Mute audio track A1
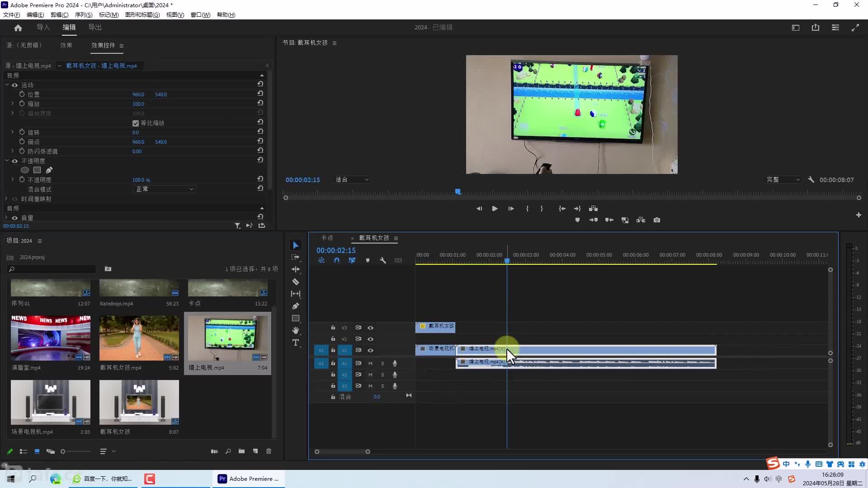Viewport: 868px width, 488px height. [x=370, y=363]
